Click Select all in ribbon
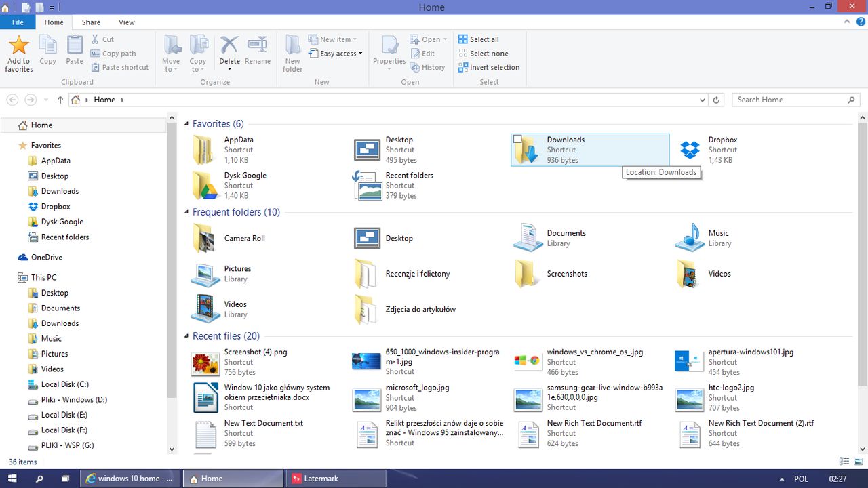This screenshot has width=868, height=488. pos(479,39)
